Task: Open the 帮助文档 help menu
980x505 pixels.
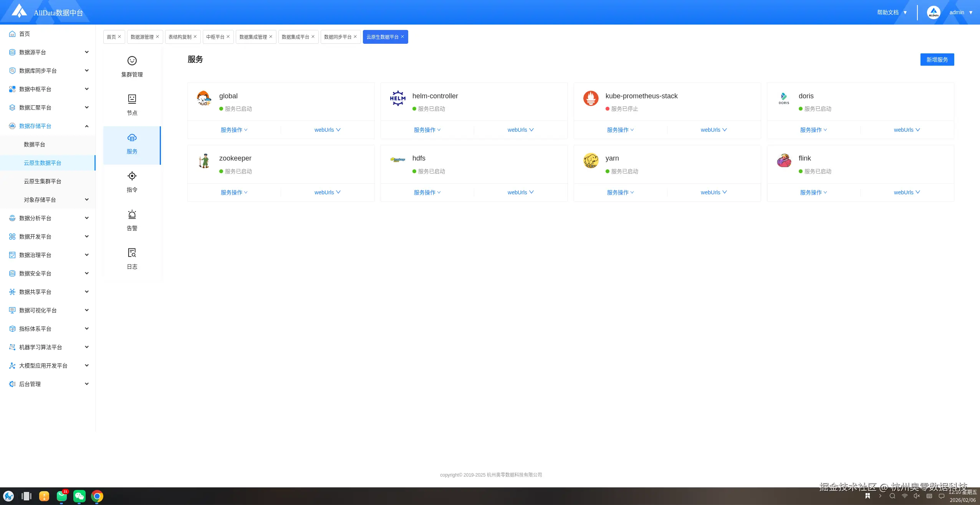Action: (892, 12)
